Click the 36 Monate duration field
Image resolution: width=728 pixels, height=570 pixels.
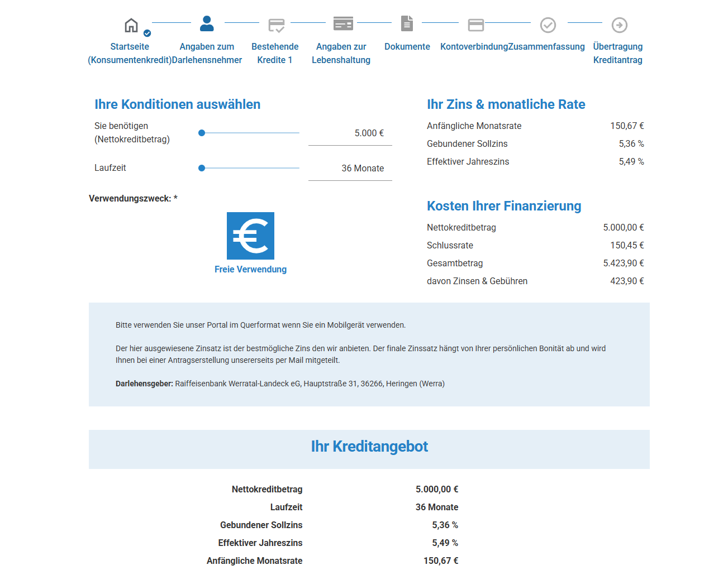[x=350, y=169]
